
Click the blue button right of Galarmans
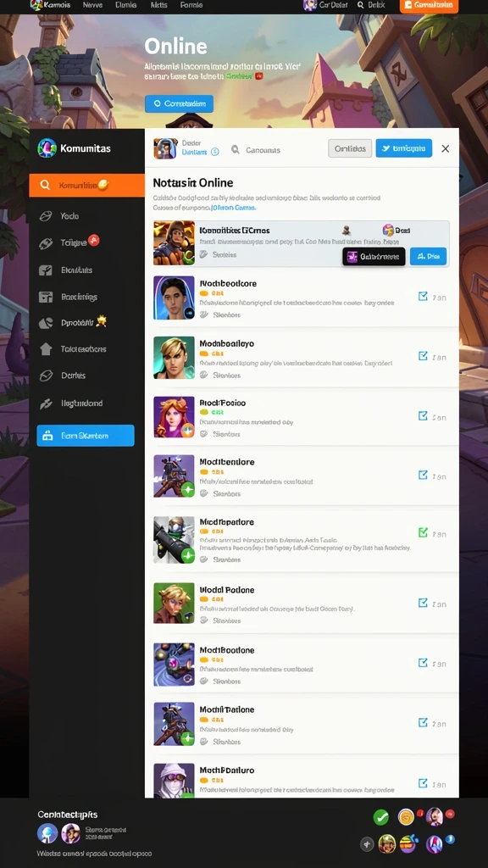pyautogui.click(x=428, y=256)
